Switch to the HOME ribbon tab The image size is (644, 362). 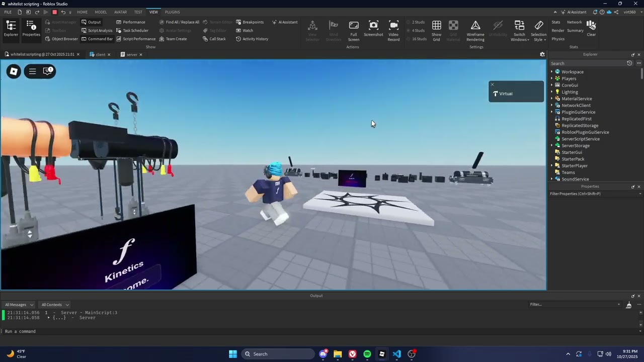pyautogui.click(x=83, y=12)
